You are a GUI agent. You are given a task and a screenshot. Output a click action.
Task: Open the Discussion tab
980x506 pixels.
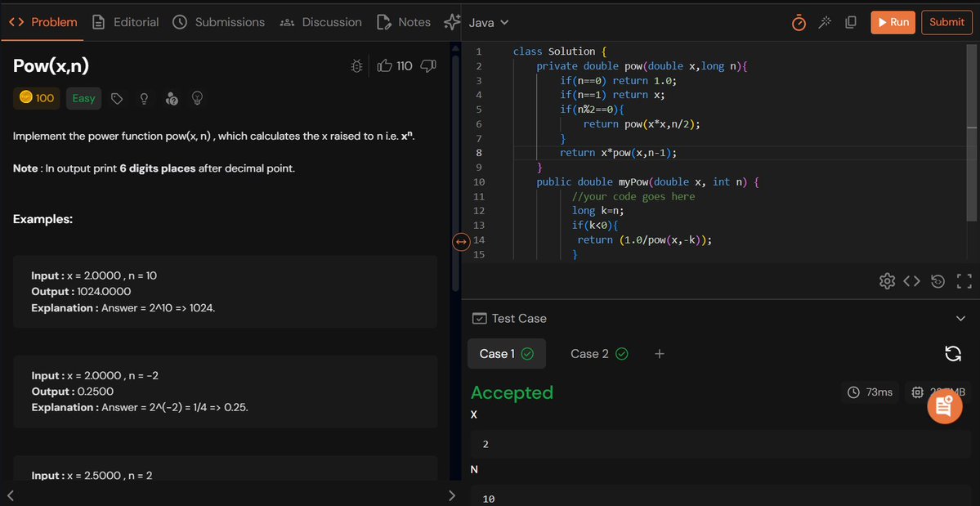(x=321, y=23)
